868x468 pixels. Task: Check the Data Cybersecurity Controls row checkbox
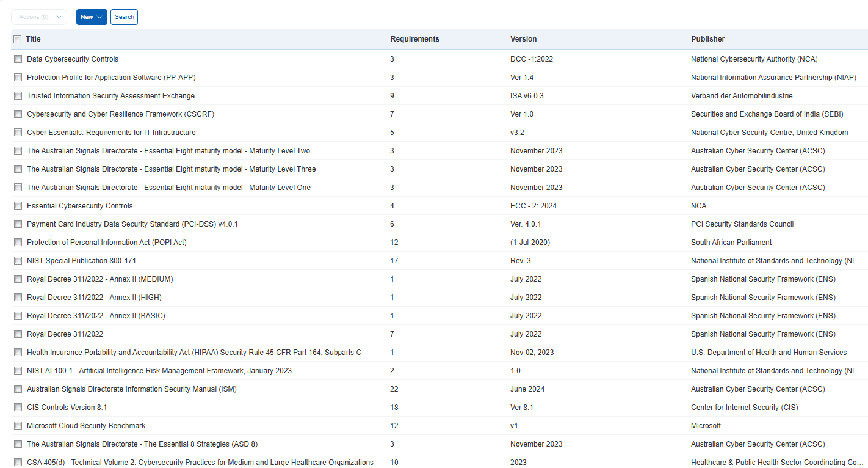click(x=18, y=59)
